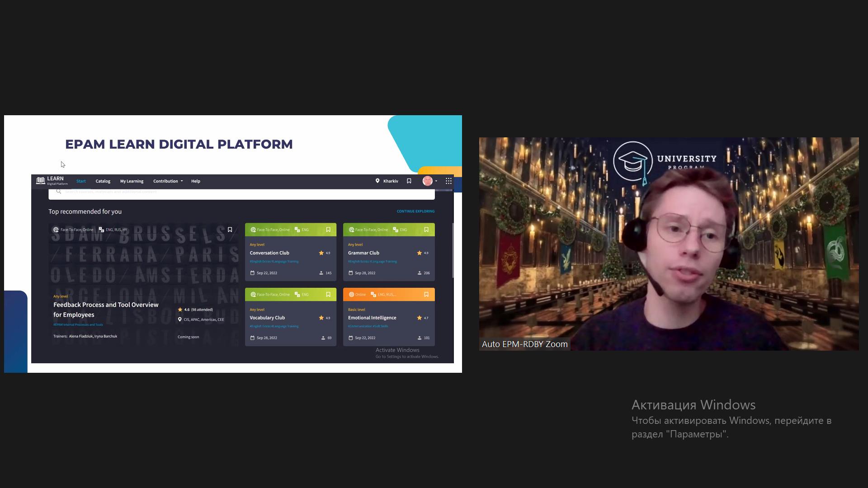Open the Vocabulary Club course

click(x=267, y=318)
